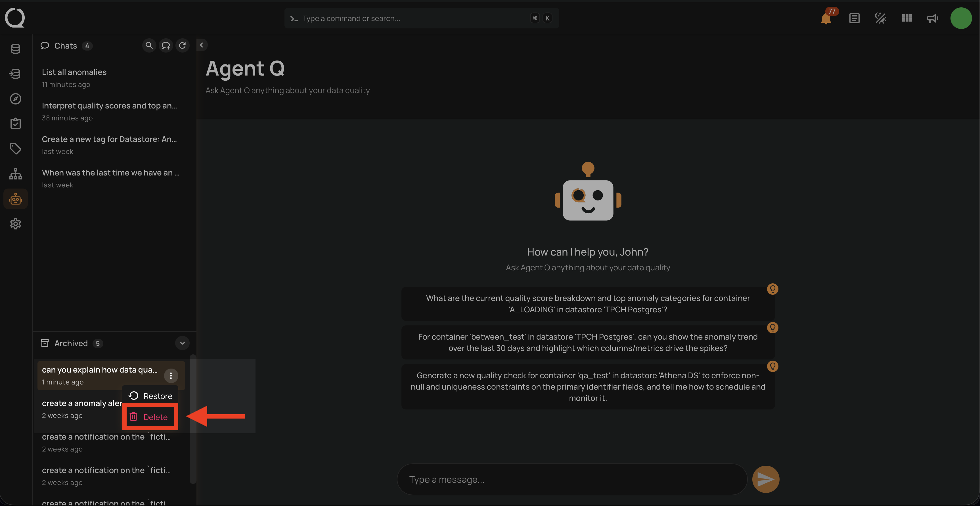Start a new chat with plus icon
Viewport: 980px width, 506px height.
[166, 46]
